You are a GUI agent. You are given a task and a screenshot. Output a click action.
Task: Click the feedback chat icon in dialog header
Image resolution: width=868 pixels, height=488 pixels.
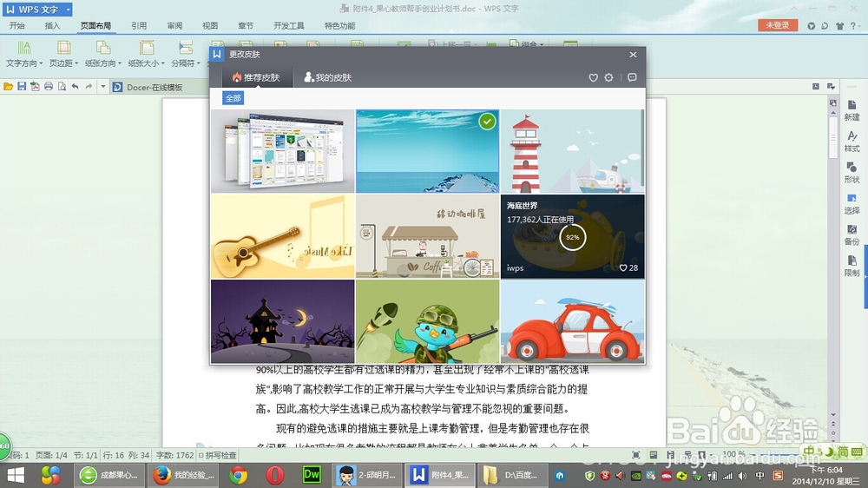(x=632, y=77)
